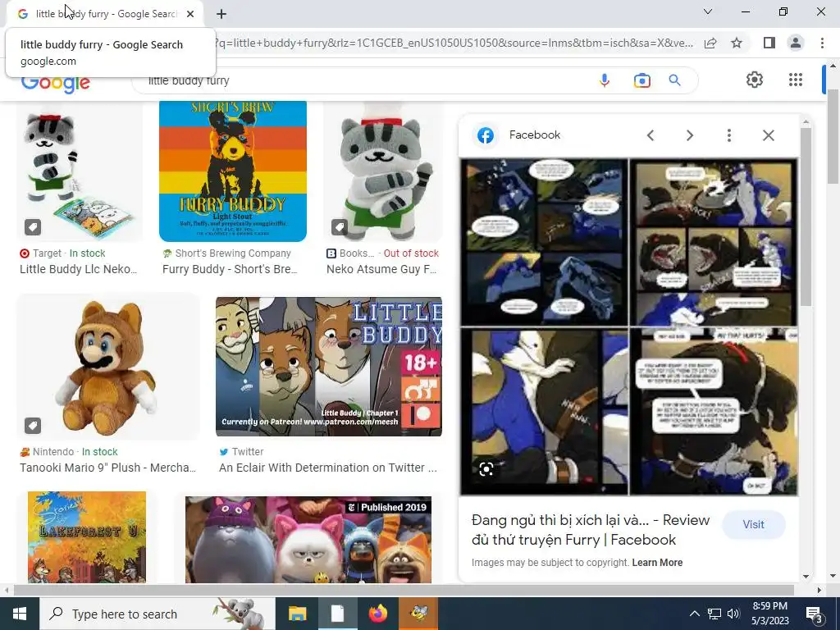The width and height of the screenshot is (840, 630).
Task: Show hidden system tray icons
Action: point(694,614)
